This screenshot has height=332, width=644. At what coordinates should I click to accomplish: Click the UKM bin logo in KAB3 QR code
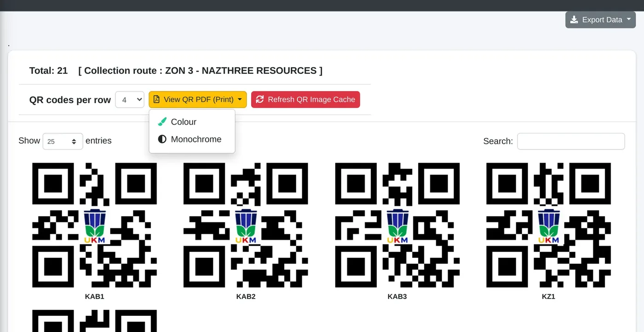pyautogui.click(x=397, y=226)
